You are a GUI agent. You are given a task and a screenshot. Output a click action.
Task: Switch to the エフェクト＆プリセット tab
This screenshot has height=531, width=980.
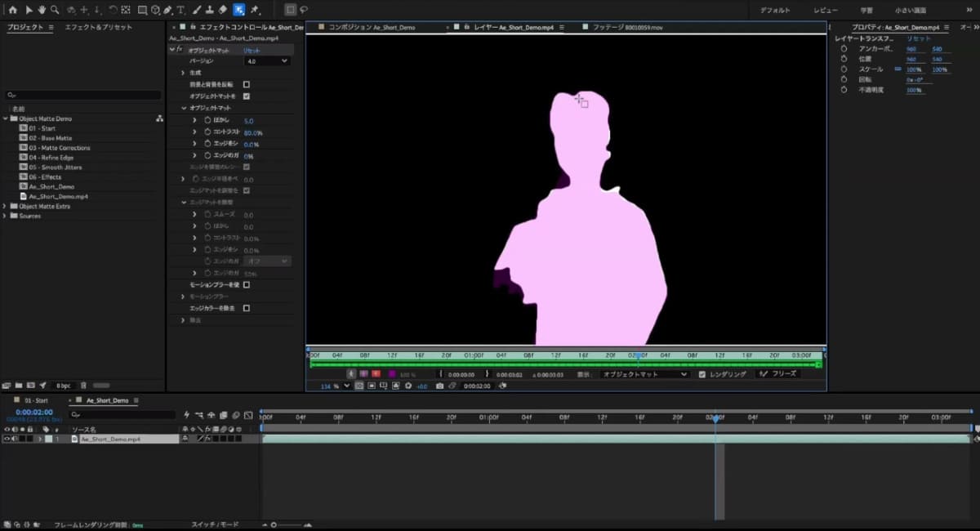click(x=97, y=27)
